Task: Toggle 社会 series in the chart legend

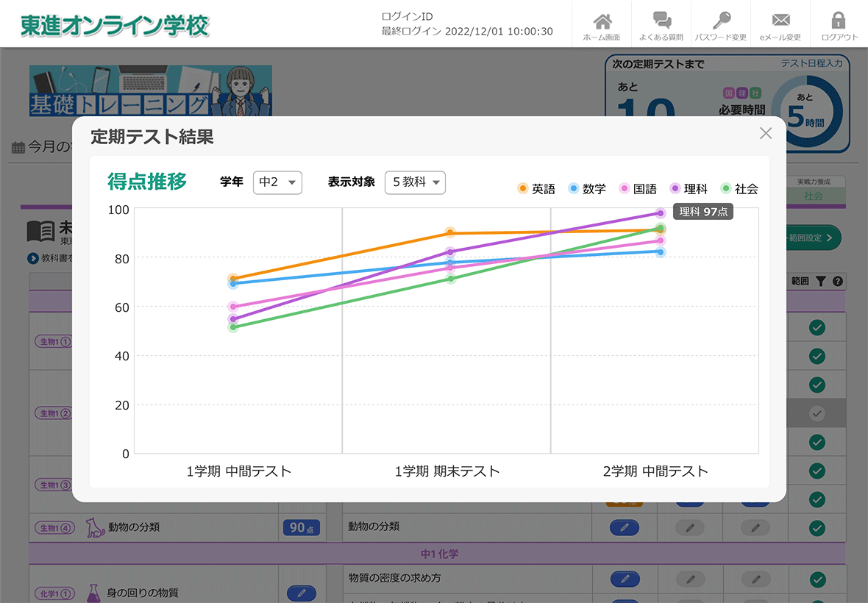Action: click(x=739, y=189)
